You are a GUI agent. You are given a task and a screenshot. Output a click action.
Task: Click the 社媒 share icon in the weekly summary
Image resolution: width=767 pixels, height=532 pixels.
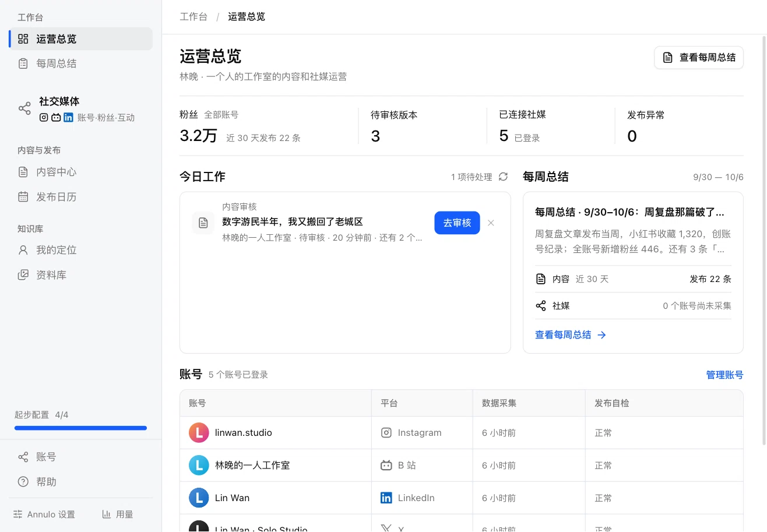tap(541, 306)
